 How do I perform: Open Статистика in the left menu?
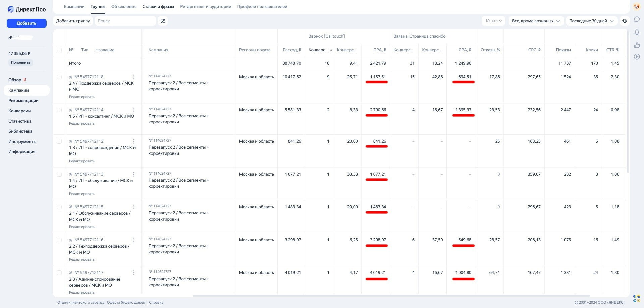point(20,121)
